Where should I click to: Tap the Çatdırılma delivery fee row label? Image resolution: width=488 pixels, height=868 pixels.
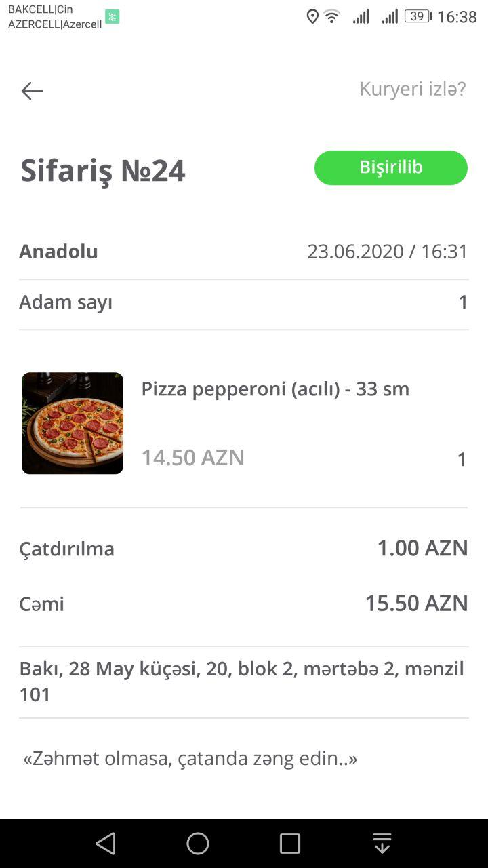[x=66, y=549]
